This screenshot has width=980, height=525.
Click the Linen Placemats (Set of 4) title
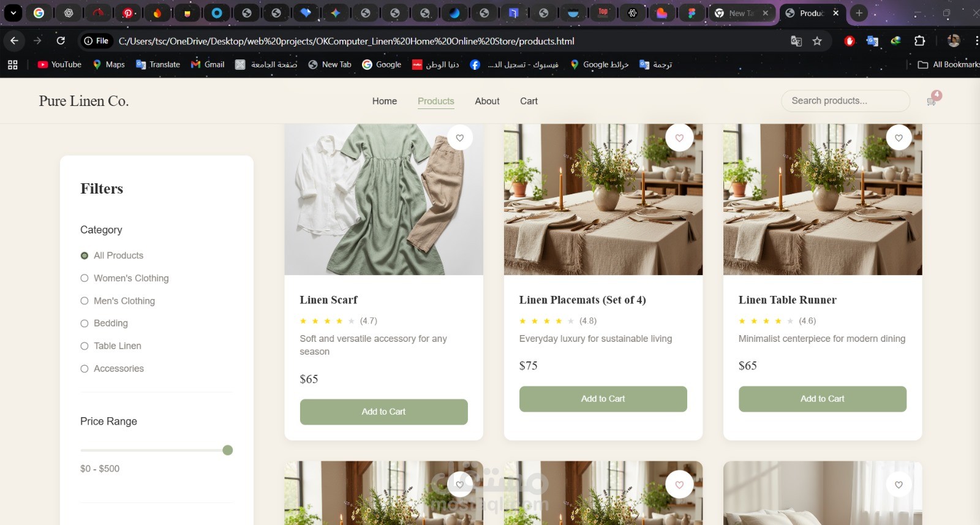[582, 300]
